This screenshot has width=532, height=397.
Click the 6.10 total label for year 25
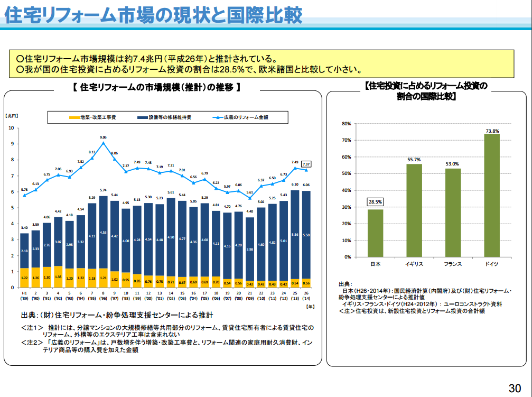295,184
